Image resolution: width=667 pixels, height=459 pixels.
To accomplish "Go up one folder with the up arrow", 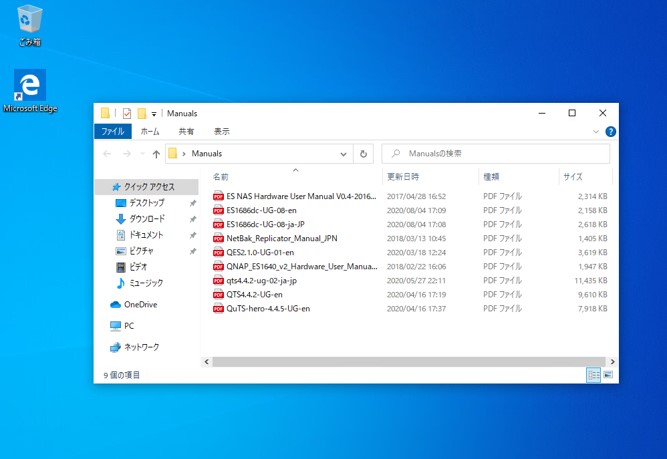I will tap(156, 154).
